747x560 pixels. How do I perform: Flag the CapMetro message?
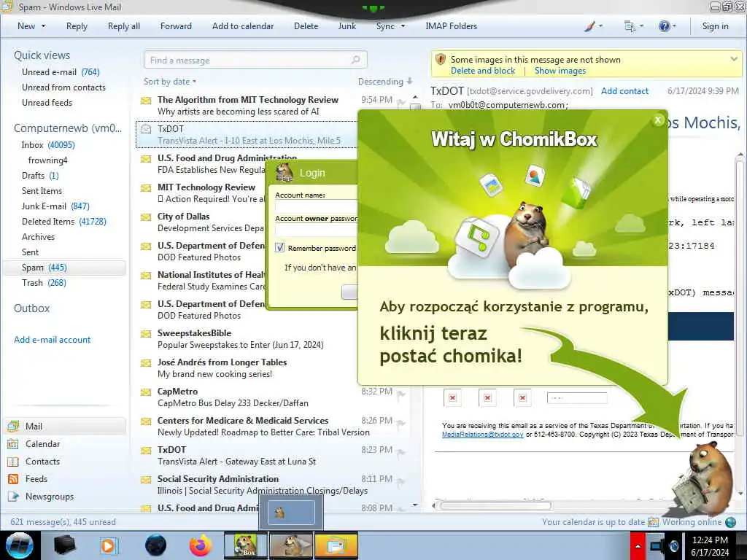pyautogui.click(x=401, y=394)
